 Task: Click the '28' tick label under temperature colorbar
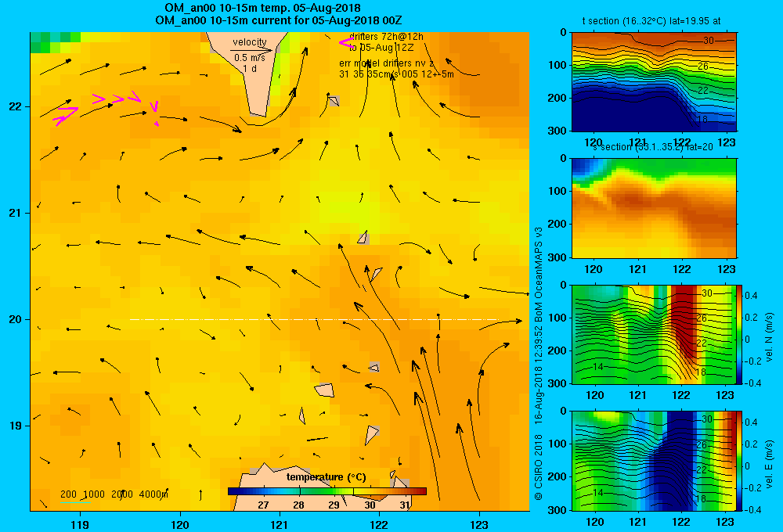click(298, 505)
